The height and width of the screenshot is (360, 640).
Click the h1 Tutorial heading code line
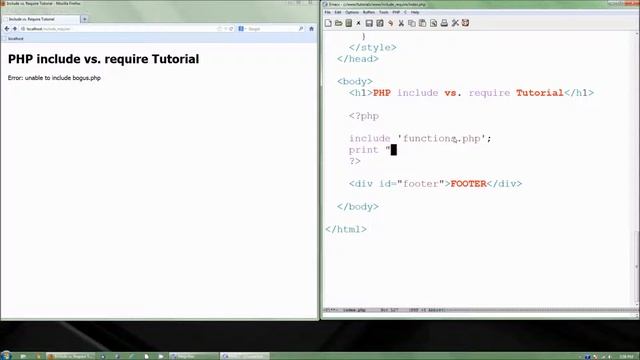pos(471,93)
